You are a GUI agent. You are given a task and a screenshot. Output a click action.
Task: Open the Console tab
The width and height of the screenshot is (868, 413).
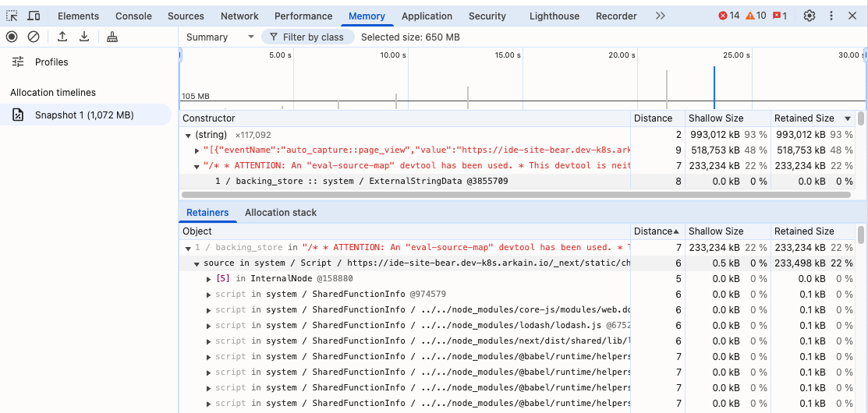pos(133,16)
